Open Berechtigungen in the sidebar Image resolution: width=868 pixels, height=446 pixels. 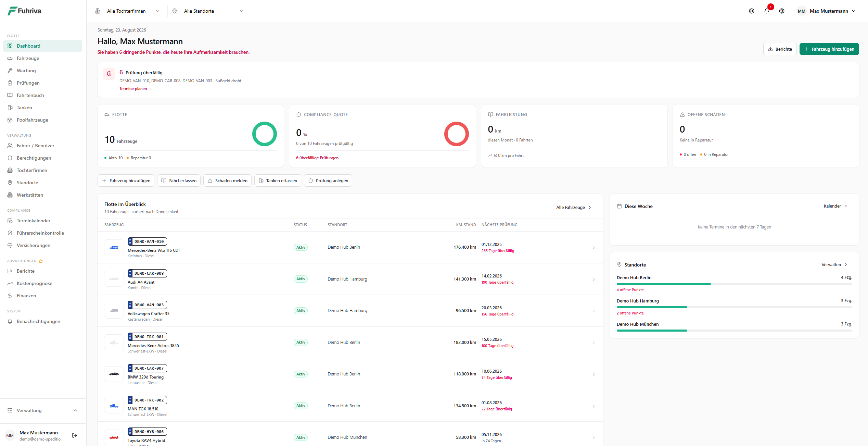(43, 158)
